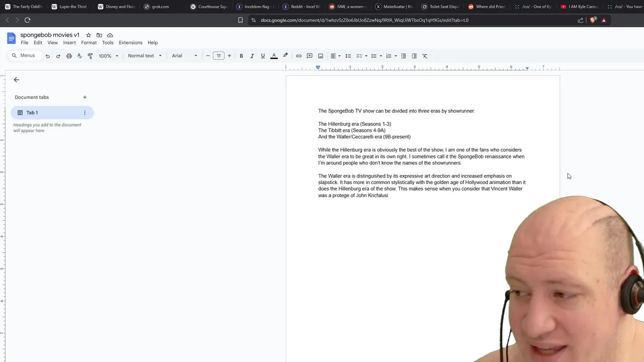644x362 pixels.
Task: Select Tab 1 in document tabs
Action: [x=52, y=113]
